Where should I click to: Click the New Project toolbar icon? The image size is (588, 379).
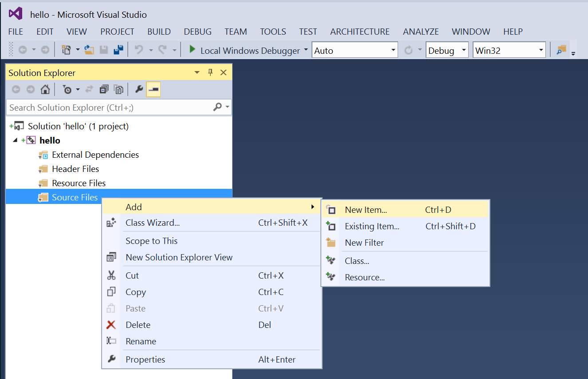click(66, 50)
